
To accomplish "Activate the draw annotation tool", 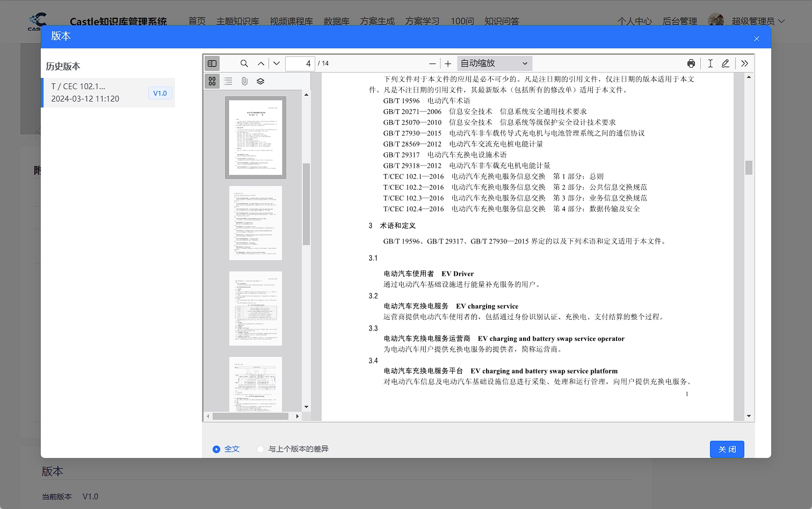I will click(726, 63).
